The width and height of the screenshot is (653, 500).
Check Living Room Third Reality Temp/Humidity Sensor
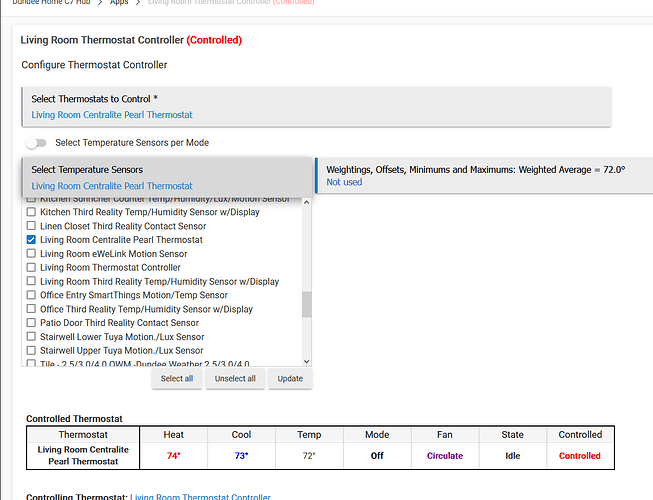(x=31, y=281)
